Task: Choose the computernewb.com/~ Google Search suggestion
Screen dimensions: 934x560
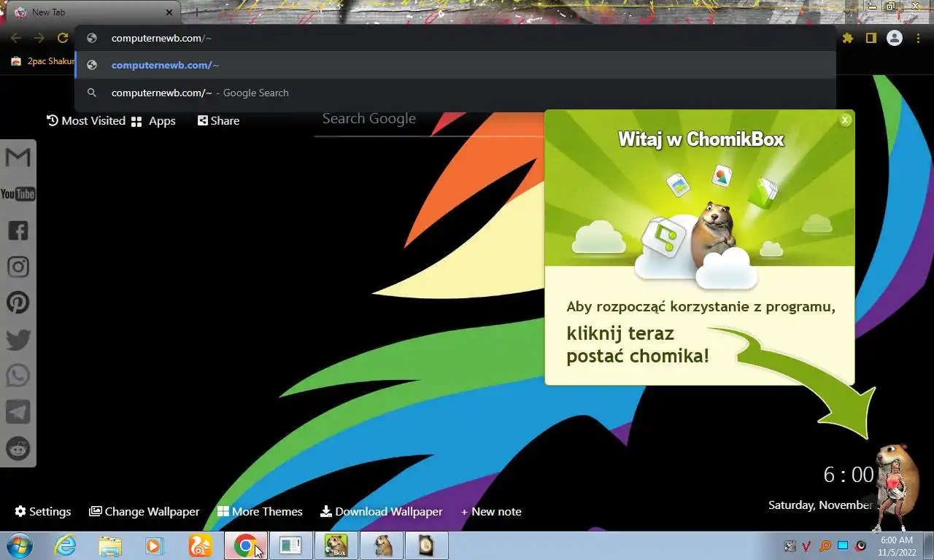Action: (x=455, y=93)
